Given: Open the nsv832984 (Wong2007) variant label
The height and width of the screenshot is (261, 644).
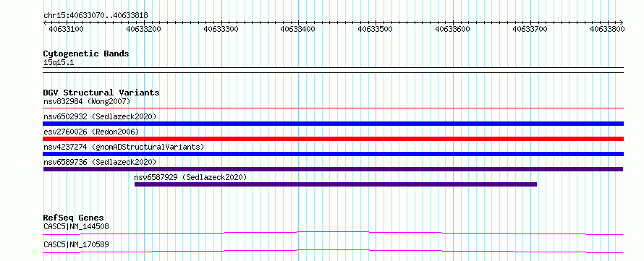Looking at the screenshot, I should coord(87,101).
